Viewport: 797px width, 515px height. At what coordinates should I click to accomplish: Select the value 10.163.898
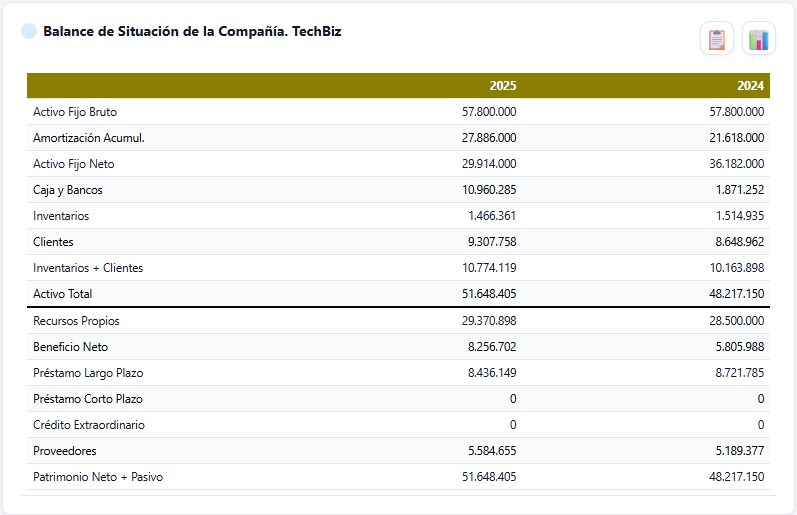737,267
